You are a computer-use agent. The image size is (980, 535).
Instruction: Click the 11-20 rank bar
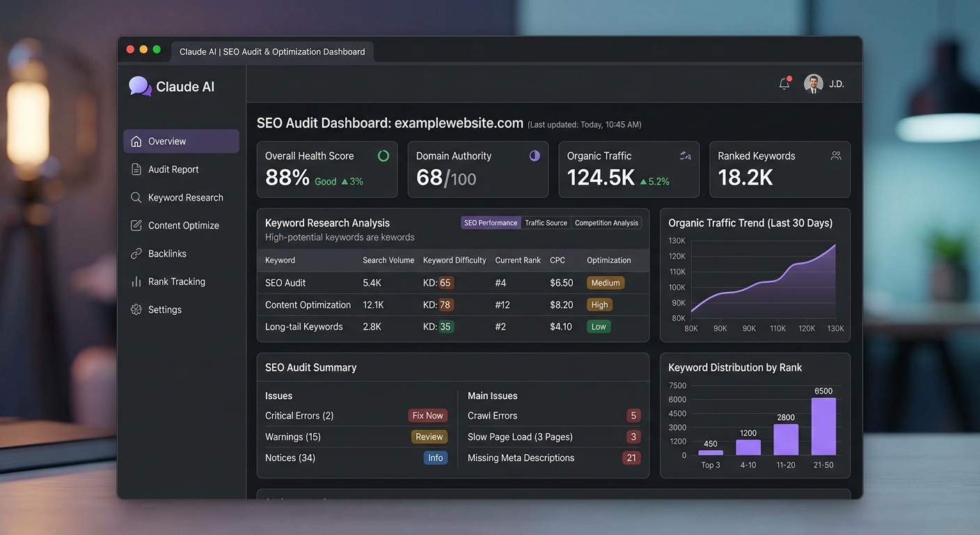(786, 440)
